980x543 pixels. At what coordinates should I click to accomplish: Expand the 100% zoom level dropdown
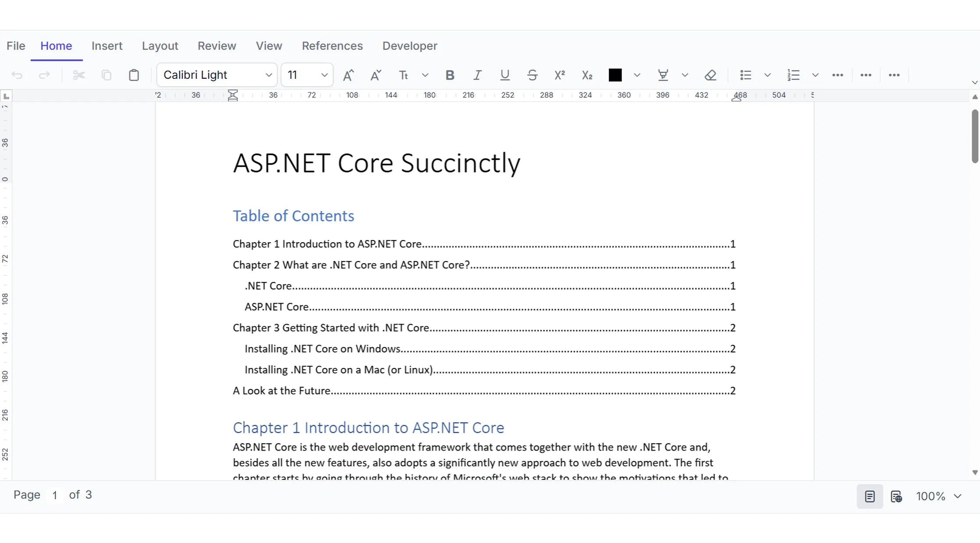(938, 496)
